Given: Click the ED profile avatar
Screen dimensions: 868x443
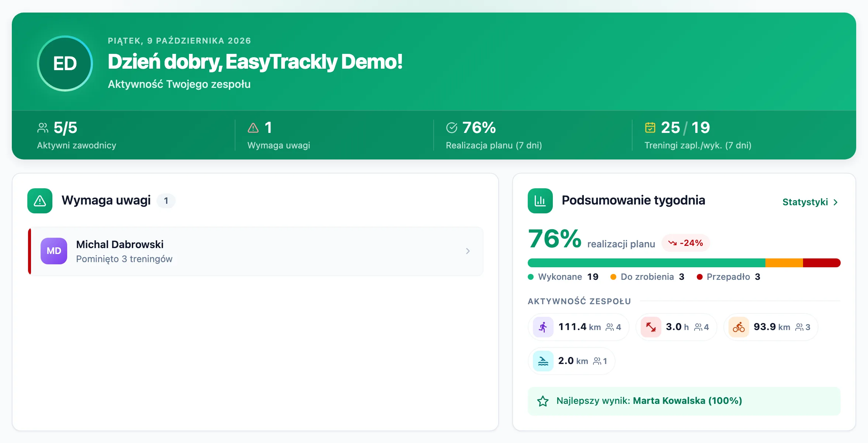Looking at the screenshot, I should (x=65, y=63).
